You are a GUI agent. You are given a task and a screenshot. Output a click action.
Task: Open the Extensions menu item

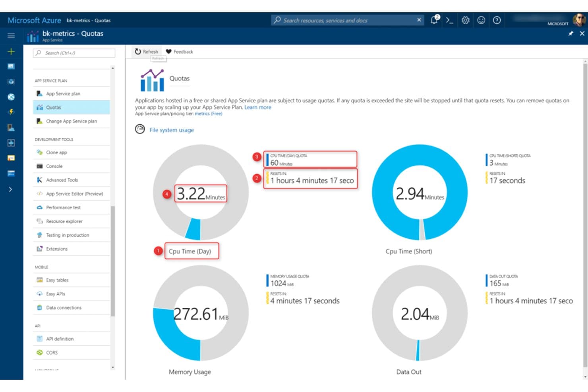pos(72,249)
